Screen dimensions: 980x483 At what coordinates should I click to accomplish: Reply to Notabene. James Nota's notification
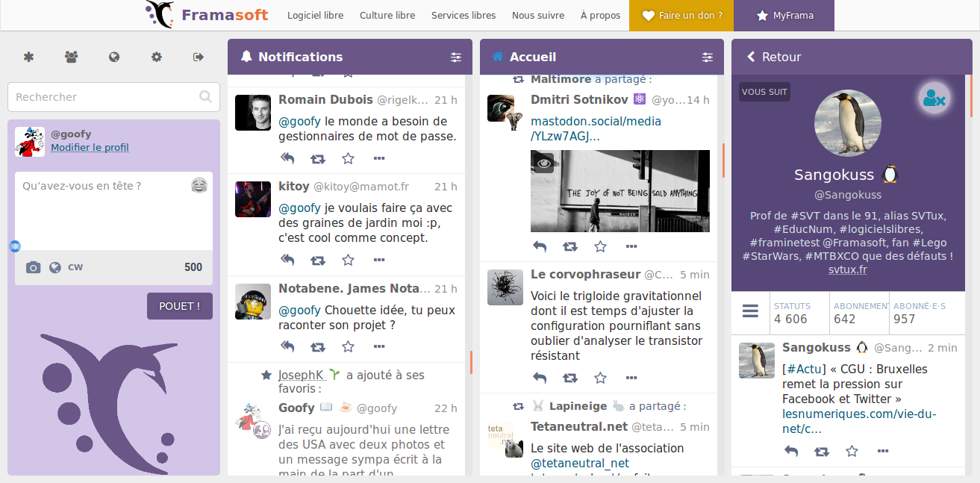pos(287,346)
